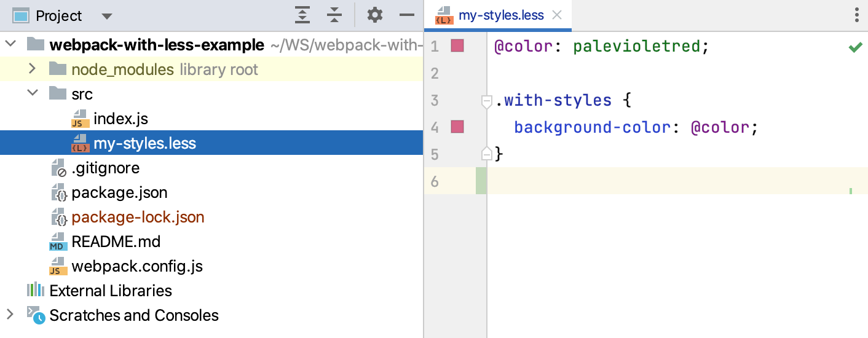Open color picker swatch on line 4
868x338 pixels.
tap(457, 127)
